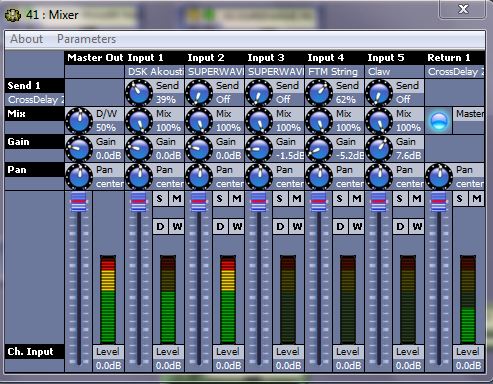Click the Input 5 Gain knob

pos(379,149)
